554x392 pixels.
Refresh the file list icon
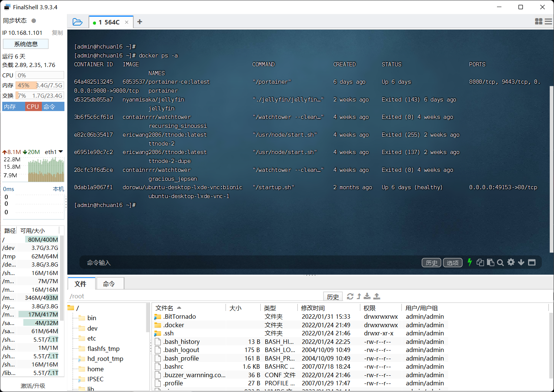[x=350, y=296]
